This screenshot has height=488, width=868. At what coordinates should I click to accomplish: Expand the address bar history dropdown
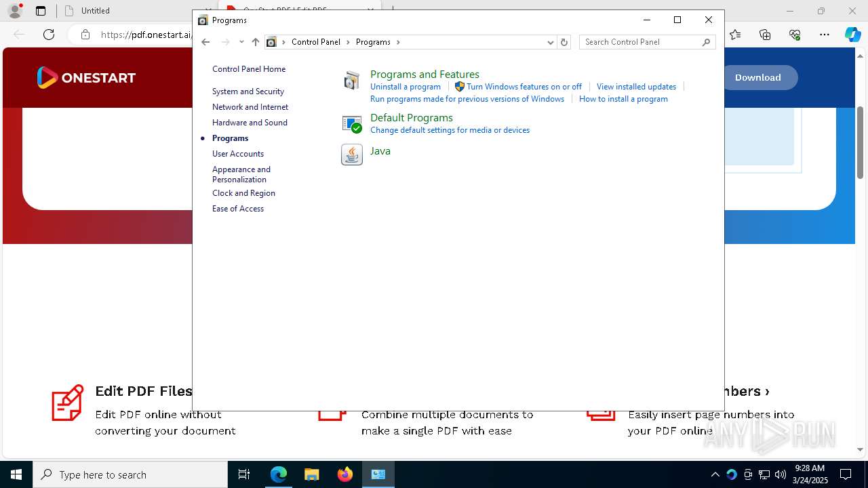550,42
